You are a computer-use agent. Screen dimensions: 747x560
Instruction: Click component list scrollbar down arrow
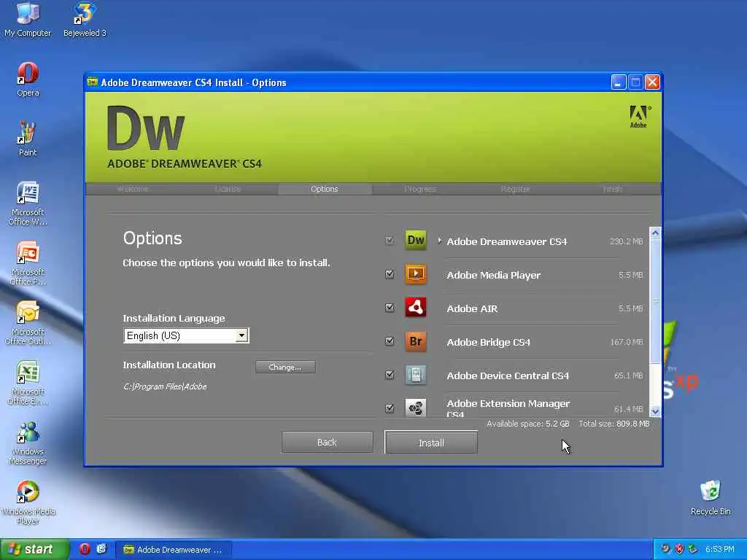click(x=655, y=411)
